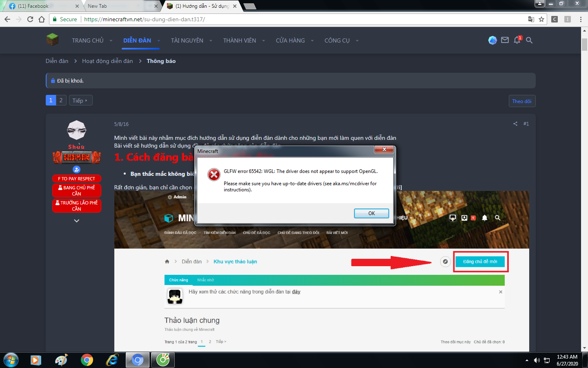Open the forum search magnifier
The image size is (588, 368).
529,40
